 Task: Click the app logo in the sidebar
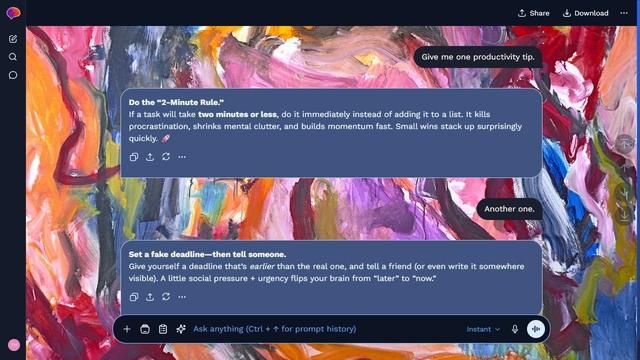pyautogui.click(x=13, y=13)
